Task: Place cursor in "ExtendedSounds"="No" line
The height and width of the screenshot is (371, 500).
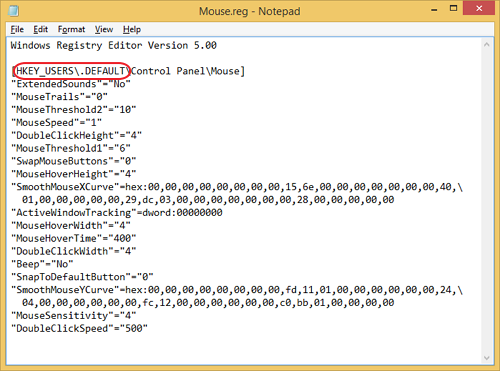Action: tap(71, 84)
